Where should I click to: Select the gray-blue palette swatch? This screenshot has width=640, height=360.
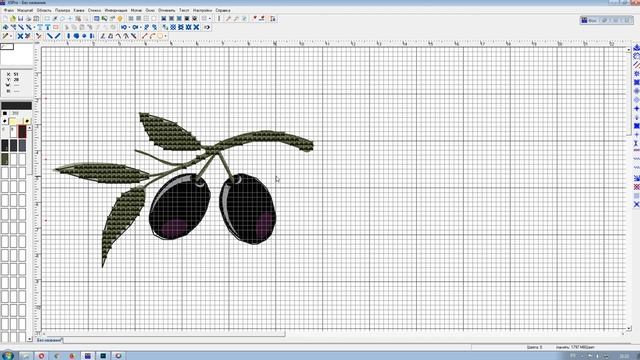[x=22, y=145]
